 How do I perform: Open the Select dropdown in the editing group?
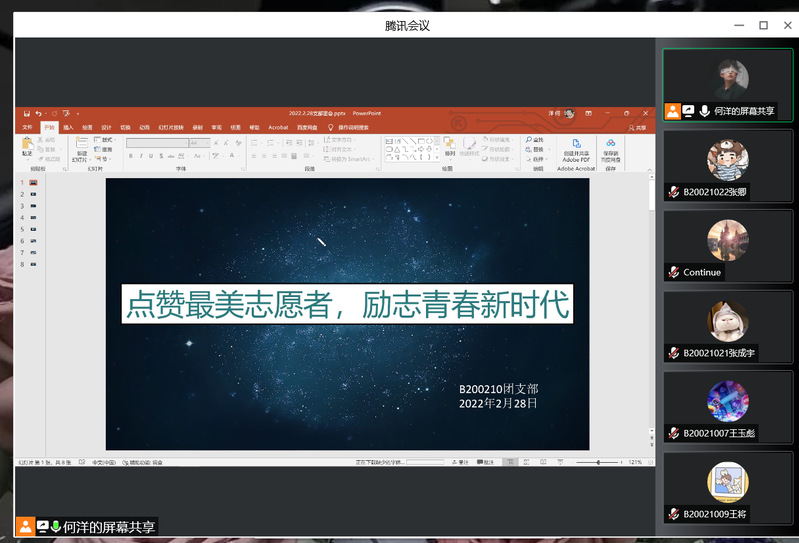pos(538,159)
